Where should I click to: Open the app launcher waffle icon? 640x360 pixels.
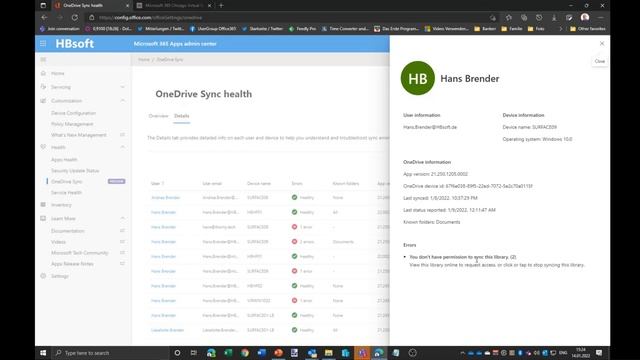click(x=43, y=43)
